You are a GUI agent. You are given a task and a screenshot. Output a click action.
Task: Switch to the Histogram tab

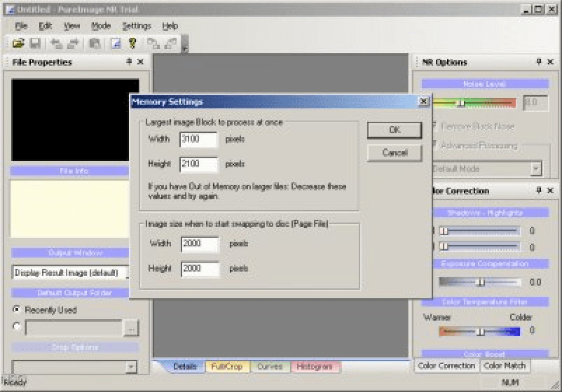[x=315, y=367]
